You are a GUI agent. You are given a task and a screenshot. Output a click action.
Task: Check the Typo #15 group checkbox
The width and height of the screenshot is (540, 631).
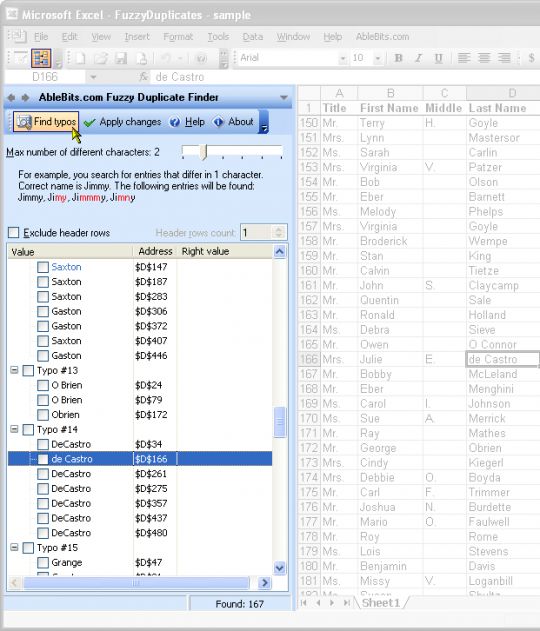[x=28, y=548]
